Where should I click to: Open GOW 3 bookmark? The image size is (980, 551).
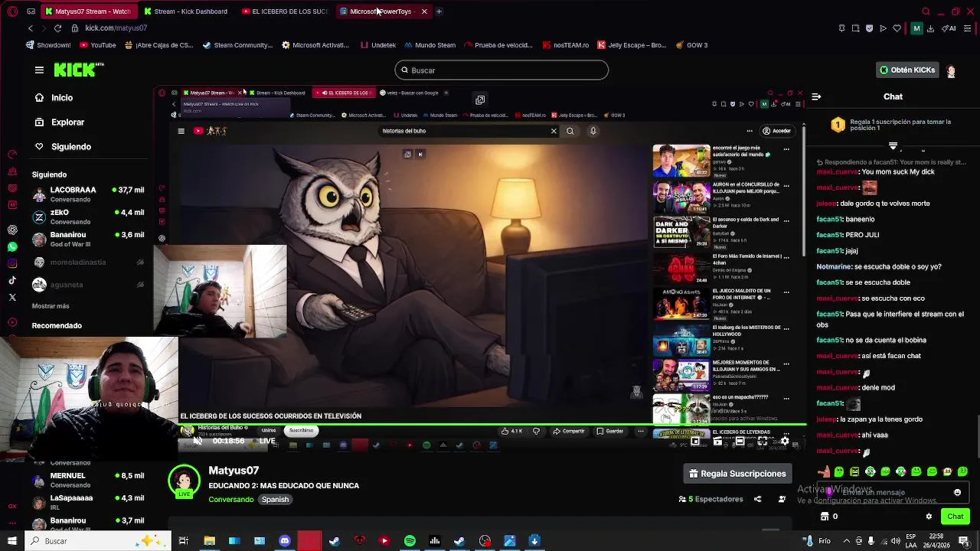691,45
